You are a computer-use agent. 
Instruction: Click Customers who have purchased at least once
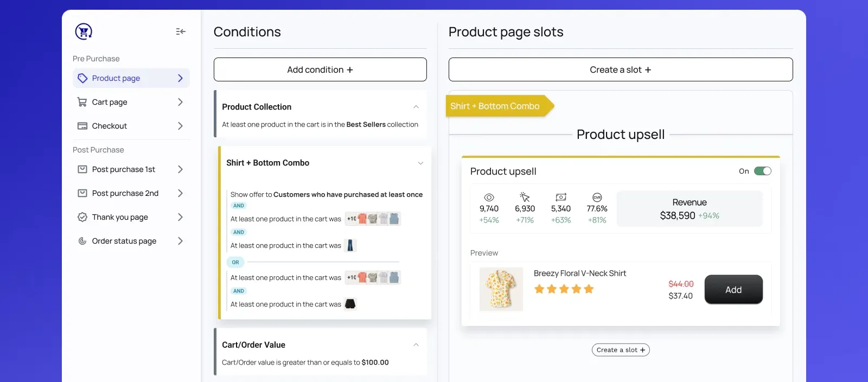coord(348,194)
